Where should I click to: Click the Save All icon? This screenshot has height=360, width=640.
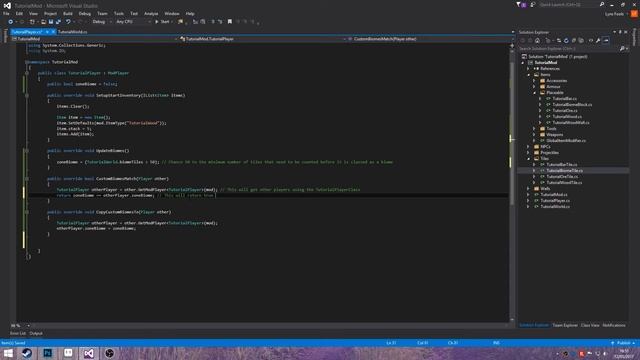click(58, 22)
